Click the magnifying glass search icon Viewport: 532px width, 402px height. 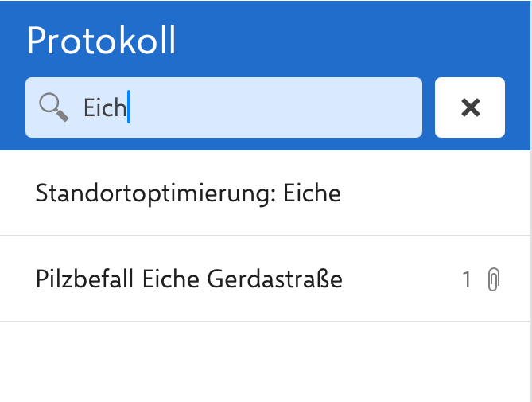(53, 107)
